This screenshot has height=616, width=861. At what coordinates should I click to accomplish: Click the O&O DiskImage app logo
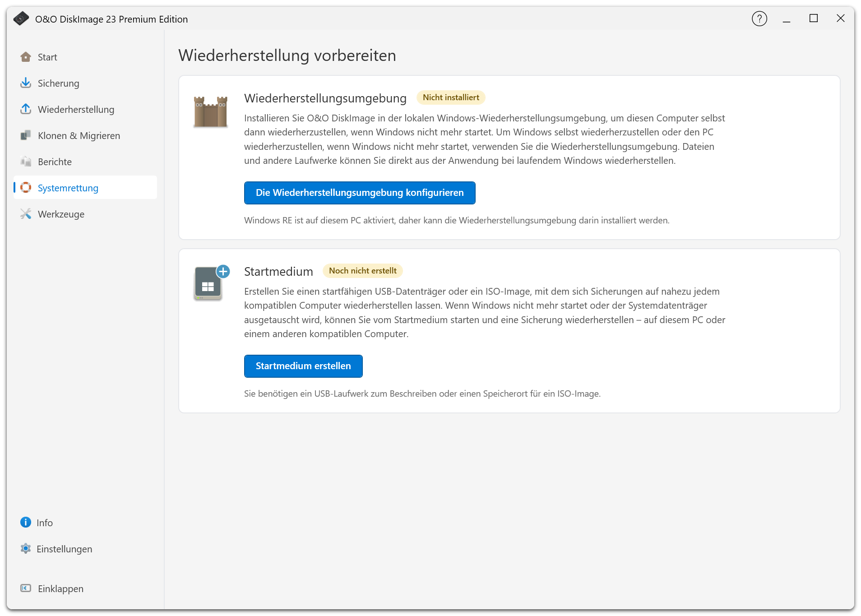point(21,19)
